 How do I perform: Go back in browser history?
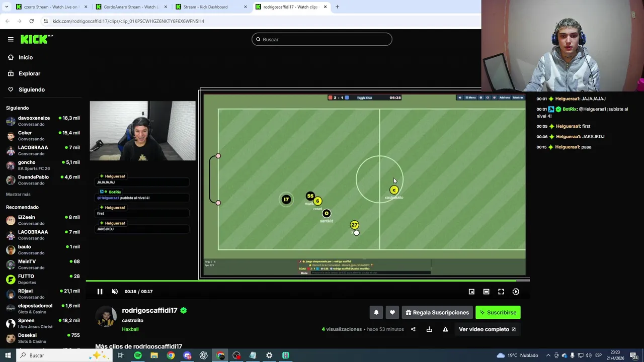[x=7, y=21]
